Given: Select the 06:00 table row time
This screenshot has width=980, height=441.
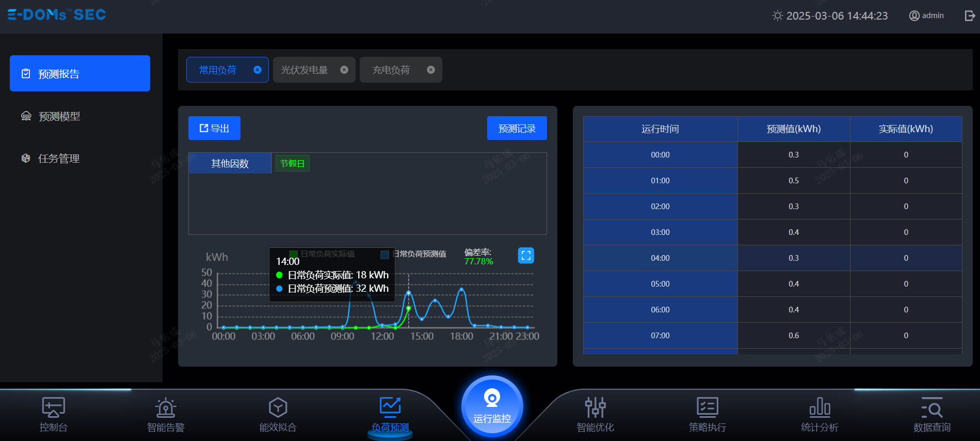Looking at the screenshot, I should click(x=660, y=310).
